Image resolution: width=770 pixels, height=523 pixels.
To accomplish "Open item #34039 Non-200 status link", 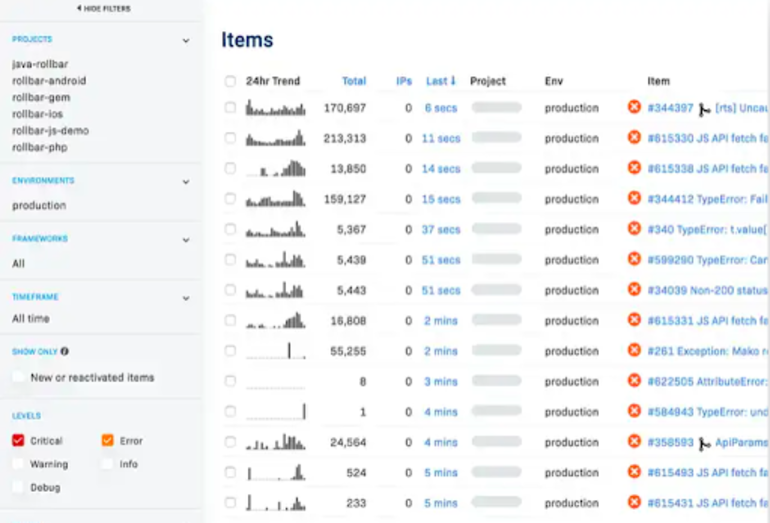I will pyautogui.click(x=707, y=290).
